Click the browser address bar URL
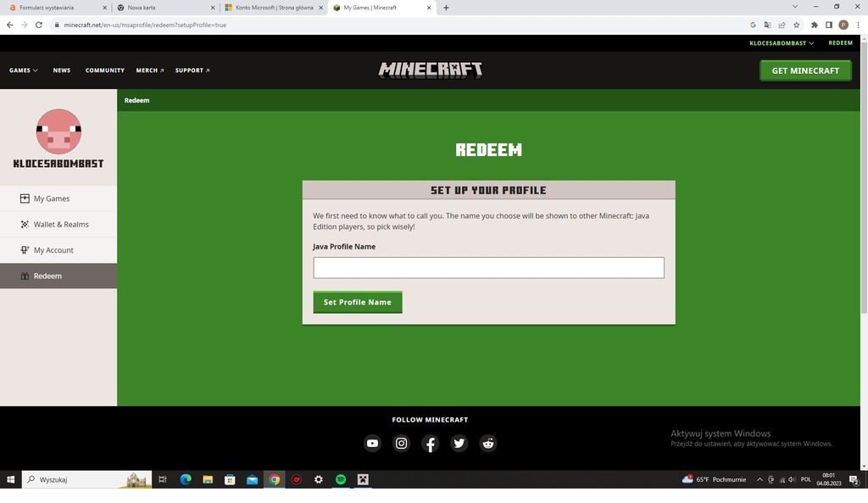This screenshot has width=868, height=503. click(145, 25)
